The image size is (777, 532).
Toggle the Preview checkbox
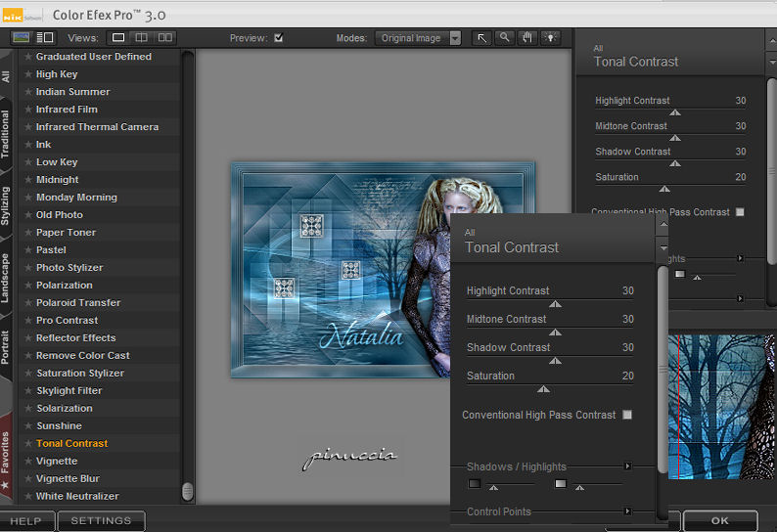point(279,38)
